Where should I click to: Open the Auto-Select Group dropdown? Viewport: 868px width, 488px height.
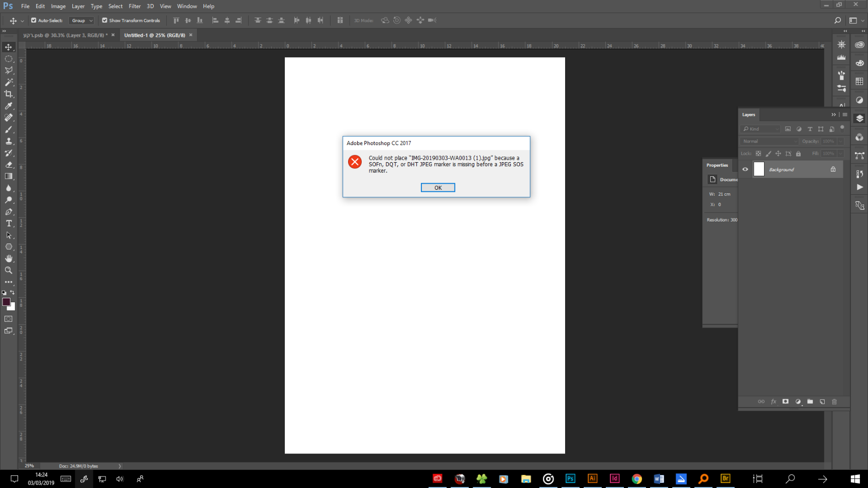click(x=81, y=21)
